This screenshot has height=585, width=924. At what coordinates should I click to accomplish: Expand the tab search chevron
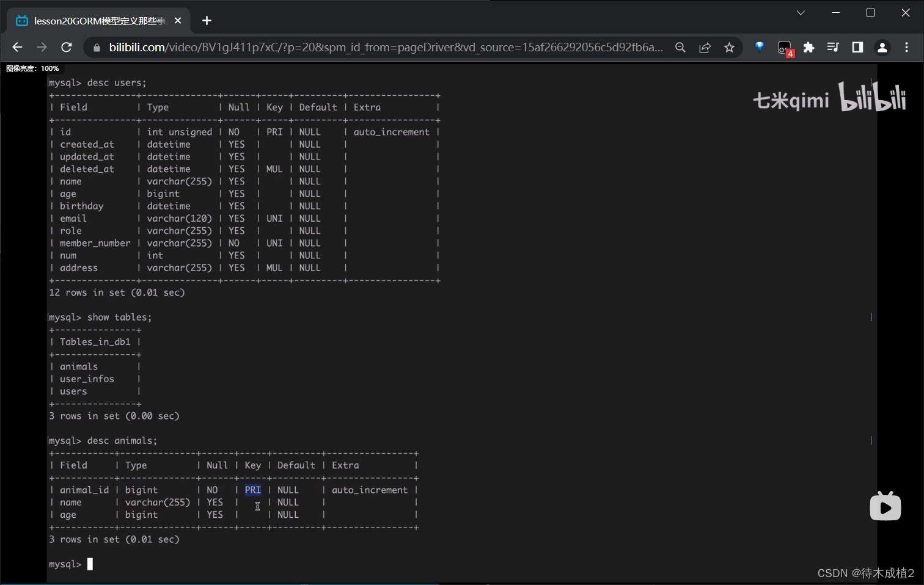tap(801, 13)
